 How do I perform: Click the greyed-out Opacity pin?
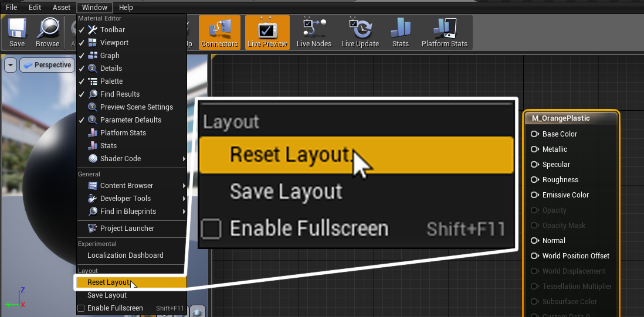[534, 210]
